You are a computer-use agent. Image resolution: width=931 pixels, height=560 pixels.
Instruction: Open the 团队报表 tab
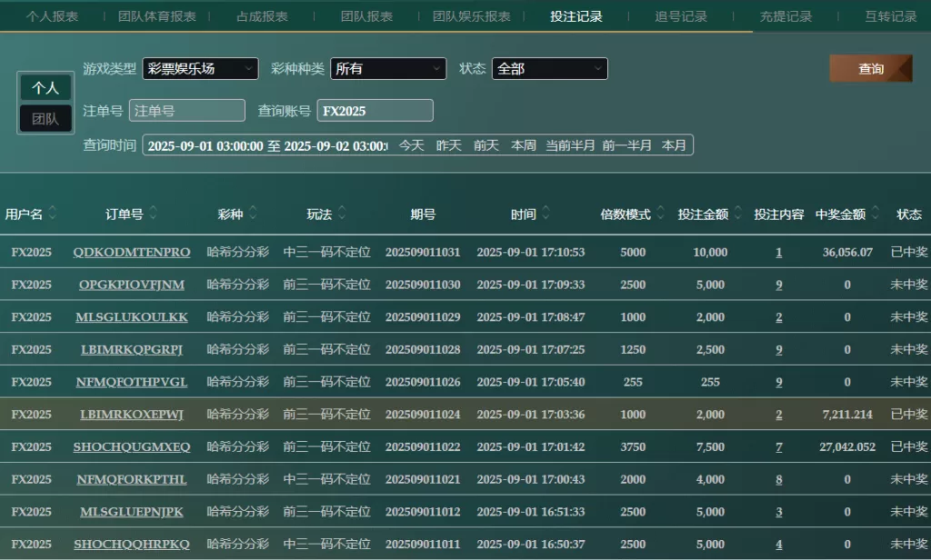point(366,16)
